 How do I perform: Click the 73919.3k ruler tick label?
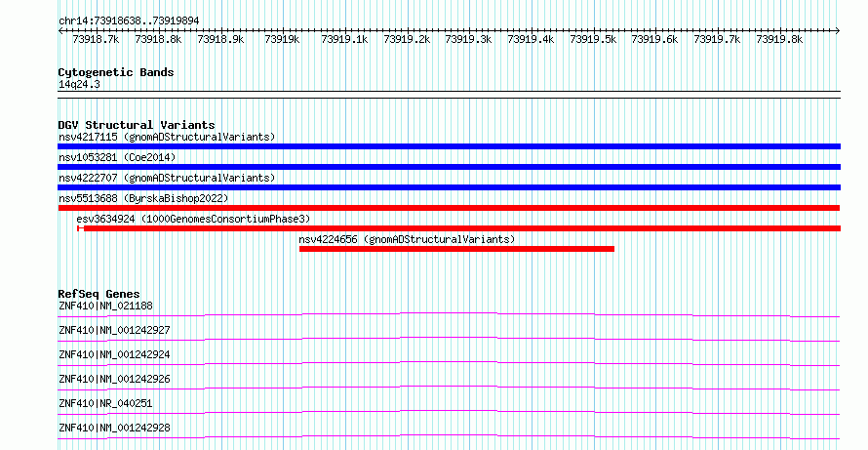(468, 39)
